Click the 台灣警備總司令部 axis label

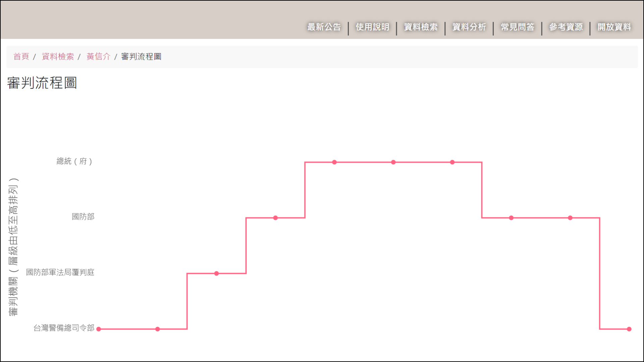(64, 328)
